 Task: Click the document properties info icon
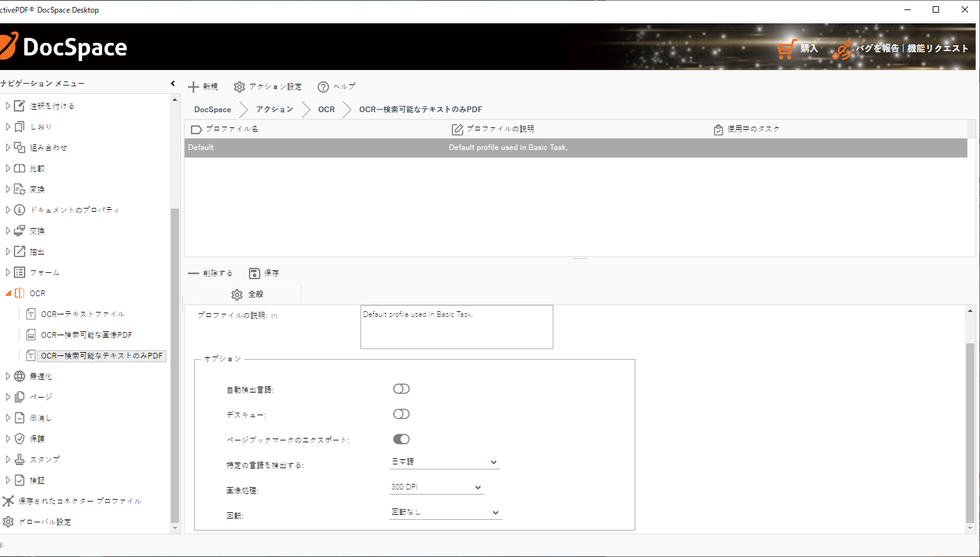(20, 210)
